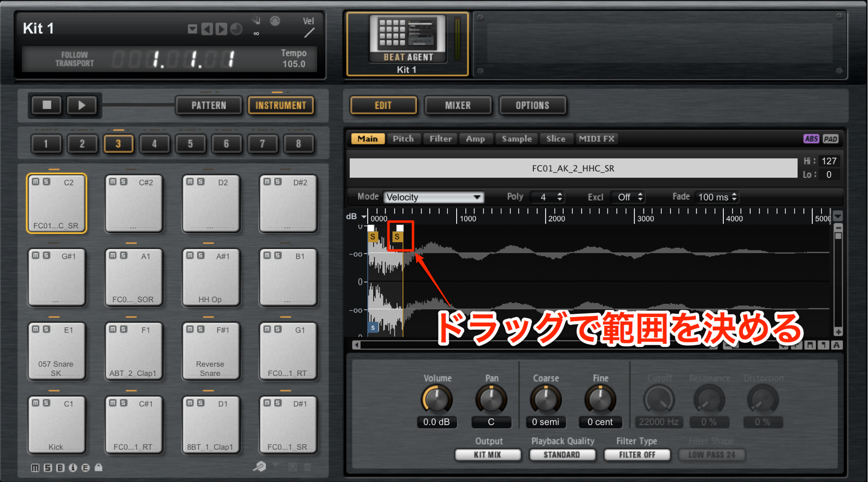
Task: Switch to the Filter tab
Action: pyautogui.click(x=440, y=139)
